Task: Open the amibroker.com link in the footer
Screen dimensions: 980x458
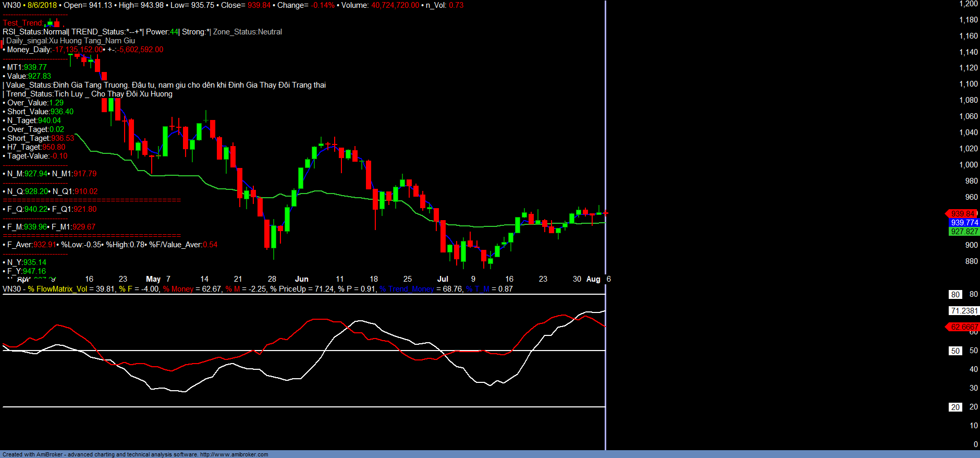Action: (x=234, y=454)
